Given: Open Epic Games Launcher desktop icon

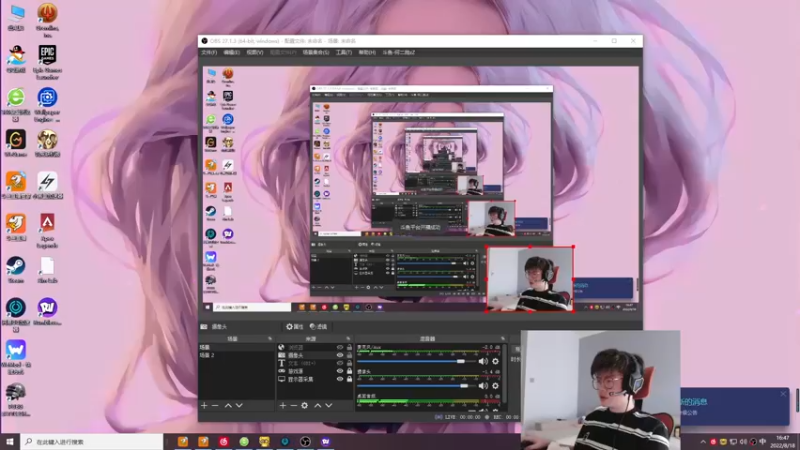Looking at the screenshot, I should pos(47,62).
